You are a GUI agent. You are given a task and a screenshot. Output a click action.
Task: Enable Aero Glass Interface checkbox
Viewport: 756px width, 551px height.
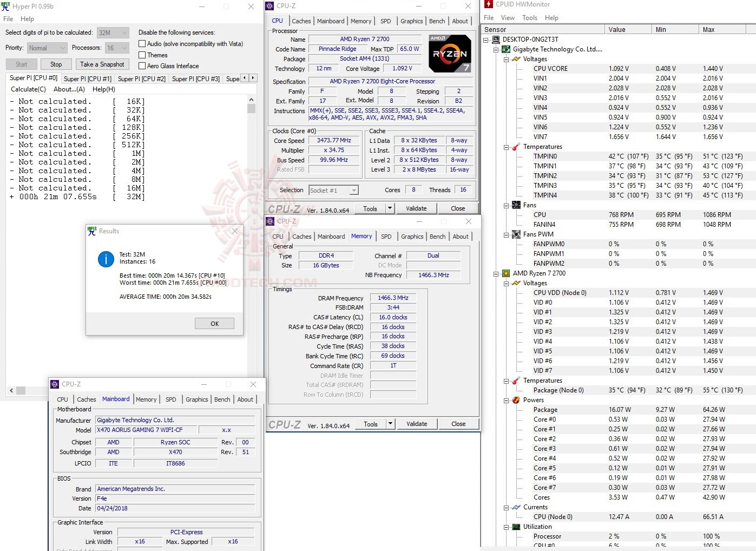pos(141,65)
